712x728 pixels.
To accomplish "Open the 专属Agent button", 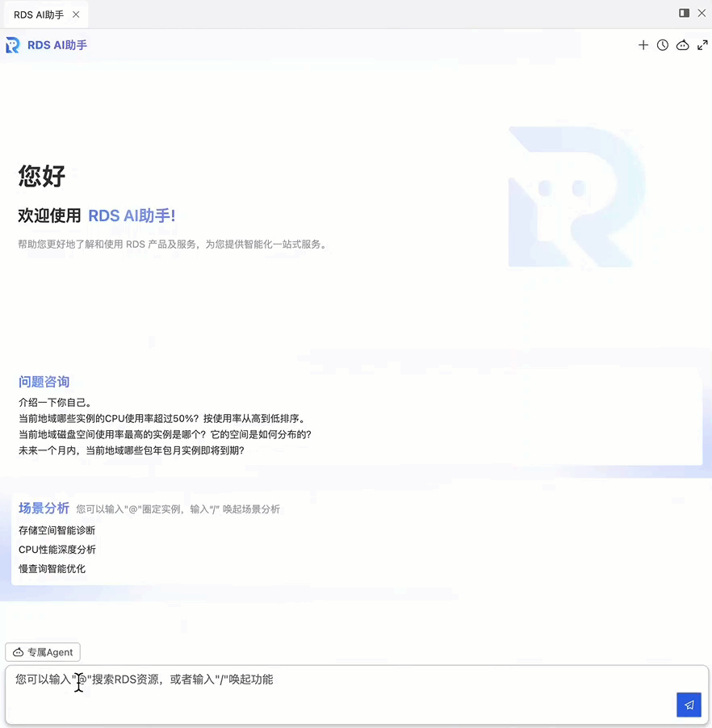I will point(43,652).
